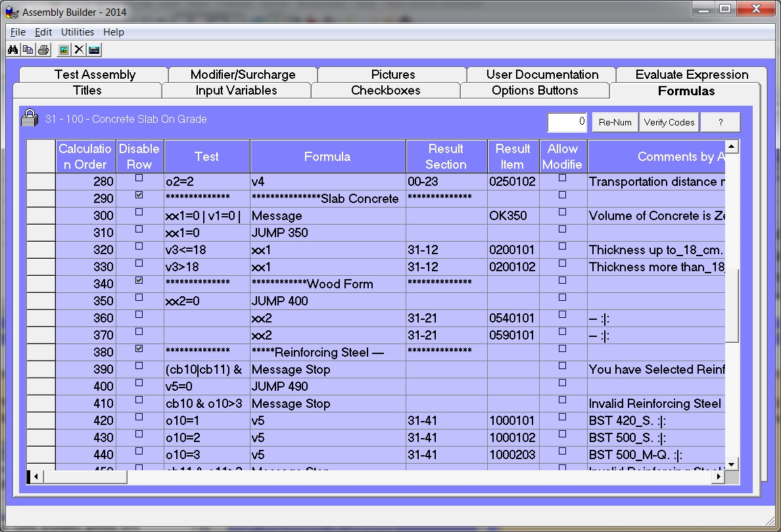Click the binoculars search icon
This screenshot has width=781, height=532.
coord(12,50)
